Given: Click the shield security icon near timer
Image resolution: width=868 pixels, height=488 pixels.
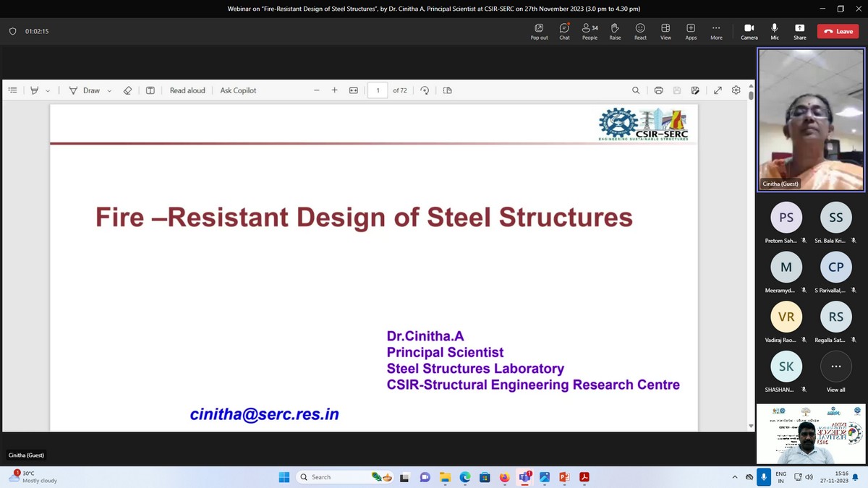Looking at the screenshot, I should coord(12,32).
